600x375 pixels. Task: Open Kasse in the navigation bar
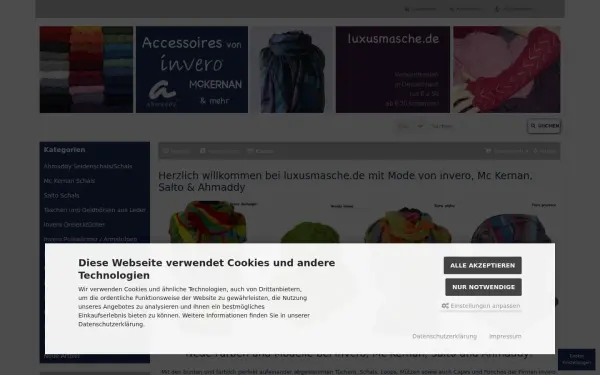click(261, 151)
